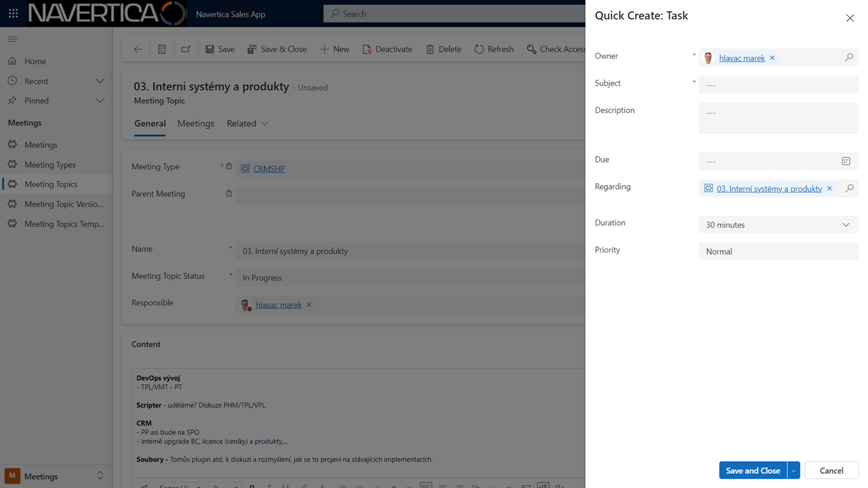Open record set form icon
Screen dimensions: 868x488
pos(162,49)
